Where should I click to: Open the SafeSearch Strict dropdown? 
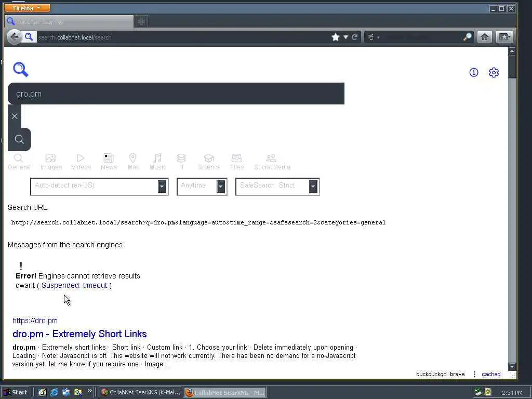point(277,187)
